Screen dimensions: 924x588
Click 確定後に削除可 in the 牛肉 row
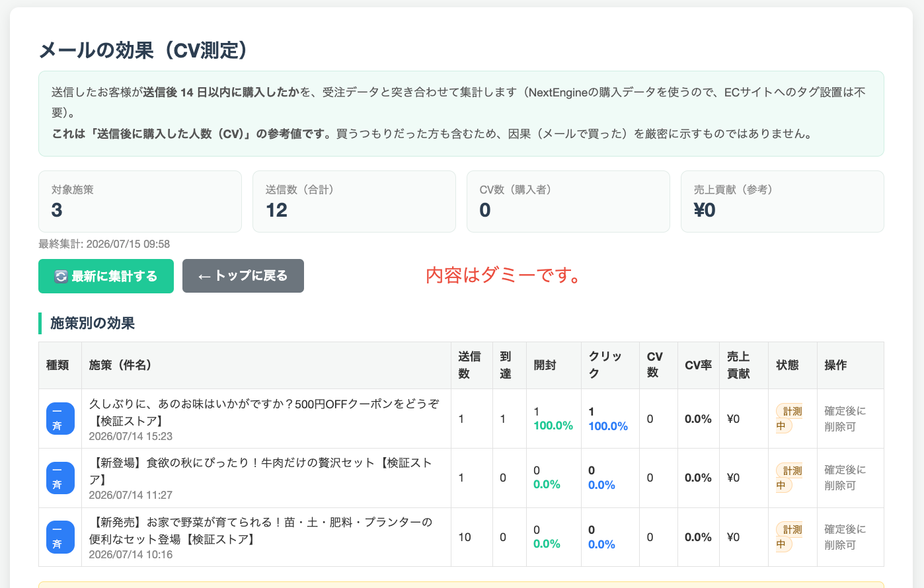click(845, 478)
